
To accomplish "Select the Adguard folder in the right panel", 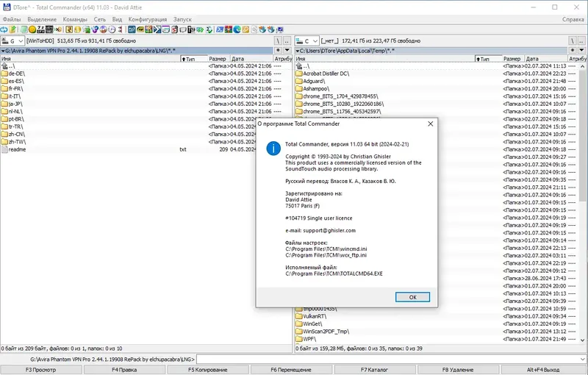I will [x=437, y=81].
